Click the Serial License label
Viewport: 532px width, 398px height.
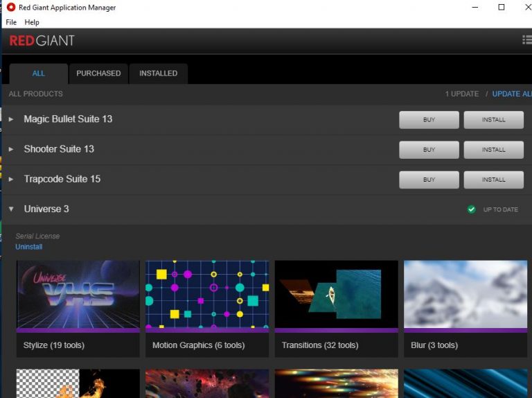[37, 236]
